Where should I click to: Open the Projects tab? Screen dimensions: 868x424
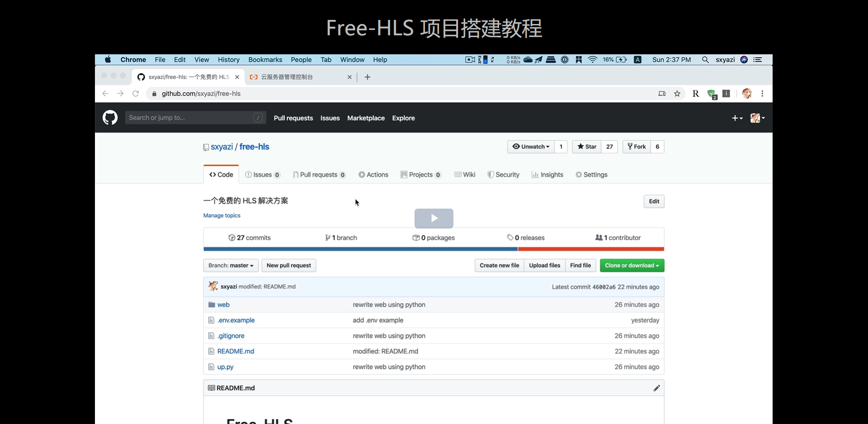[x=421, y=175]
